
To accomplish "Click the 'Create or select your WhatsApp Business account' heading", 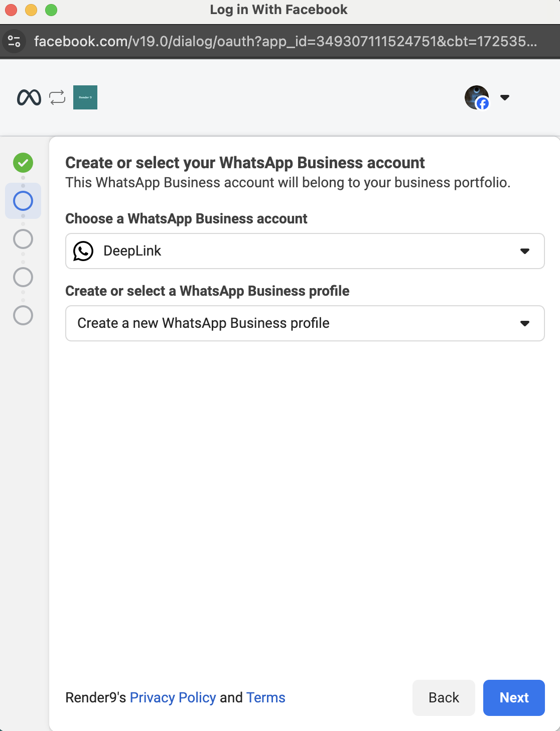I will pyautogui.click(x=245, y=163).
